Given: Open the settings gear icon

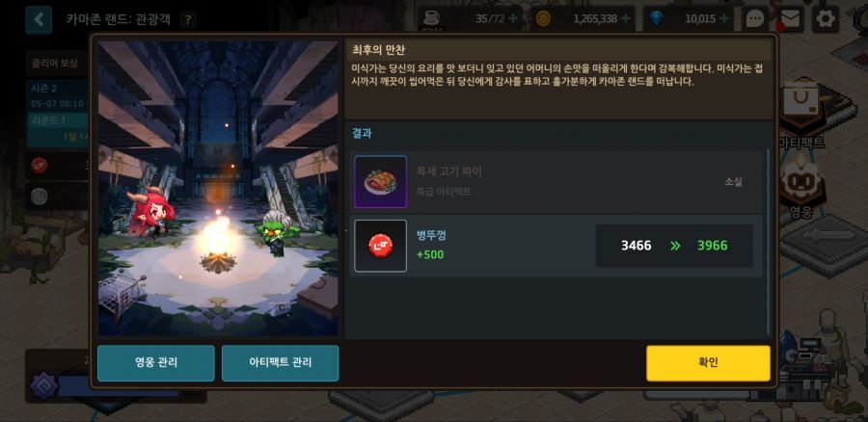Looking at the screenshot, I should tap(826, 19).
